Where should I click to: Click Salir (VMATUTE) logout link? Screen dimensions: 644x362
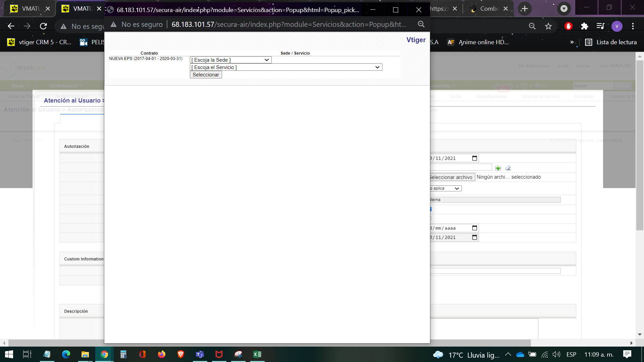616,66
